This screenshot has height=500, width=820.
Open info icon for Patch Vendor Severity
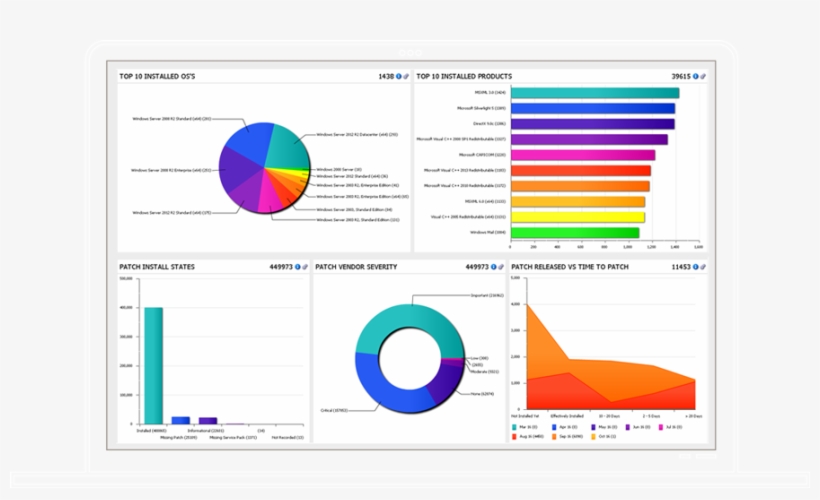(x=493, y=267)
